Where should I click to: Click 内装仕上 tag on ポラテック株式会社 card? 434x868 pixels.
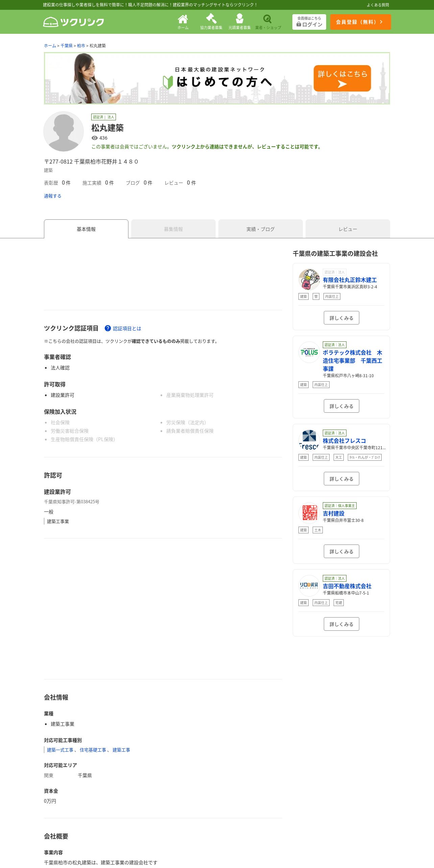pyautogui.click(x=321, y=385)
